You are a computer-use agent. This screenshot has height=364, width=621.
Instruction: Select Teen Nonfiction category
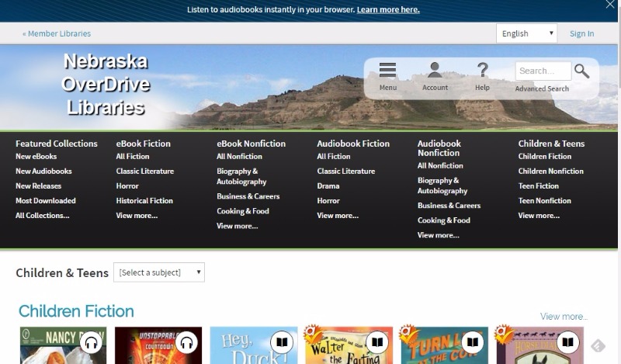(545, 200)
